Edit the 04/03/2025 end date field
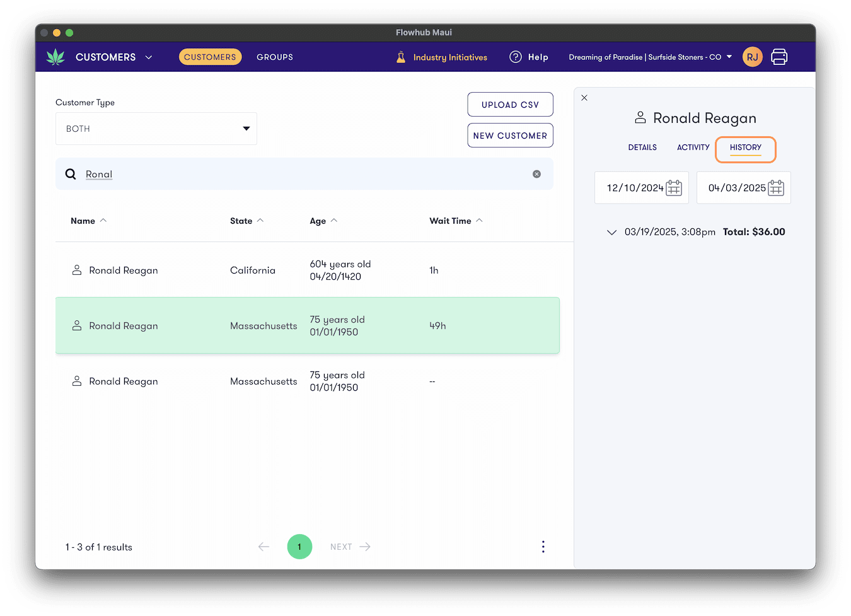This screenshot has width=851, height=616. pos(744,188)
